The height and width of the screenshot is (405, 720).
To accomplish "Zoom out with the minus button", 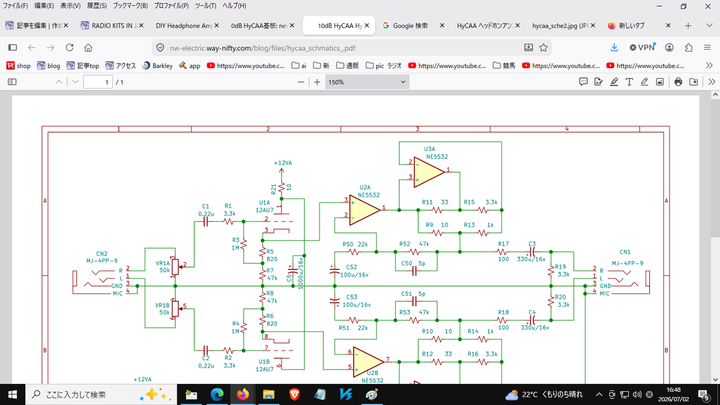I will click(x=301, y=82).
